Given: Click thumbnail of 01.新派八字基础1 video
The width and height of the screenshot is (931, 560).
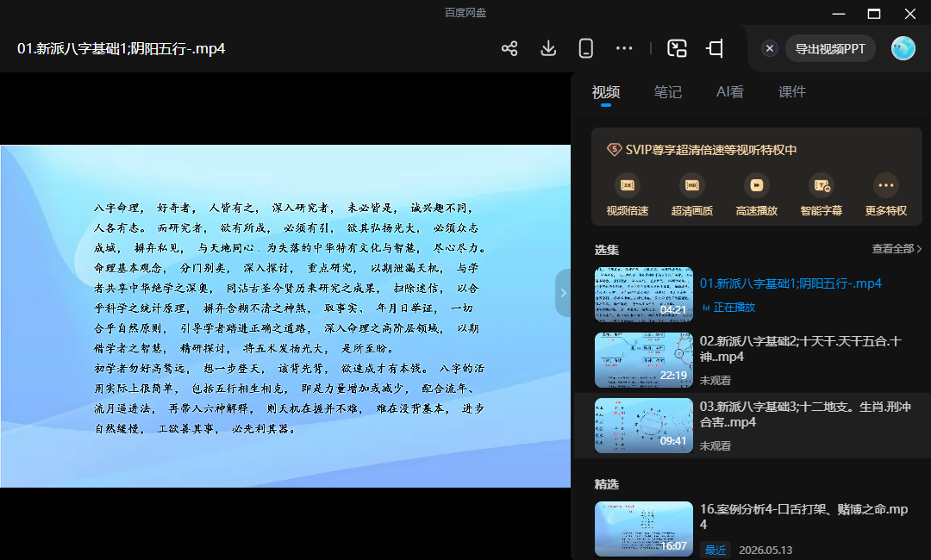Looking at the screenshot, I should click(644, 295).
